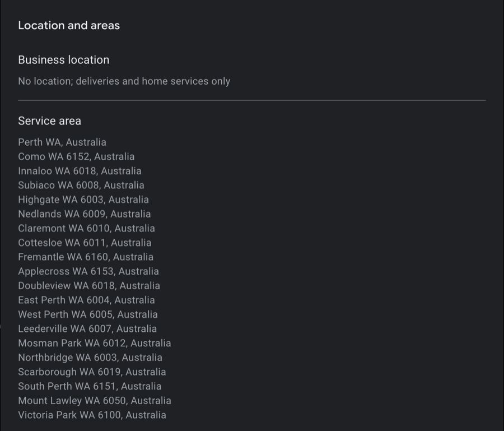Image resolution: width=504 pixels, height=431 pixels.
Task: Select the Subiaco WA 6008 entry
Action: [x=81, y=186]
